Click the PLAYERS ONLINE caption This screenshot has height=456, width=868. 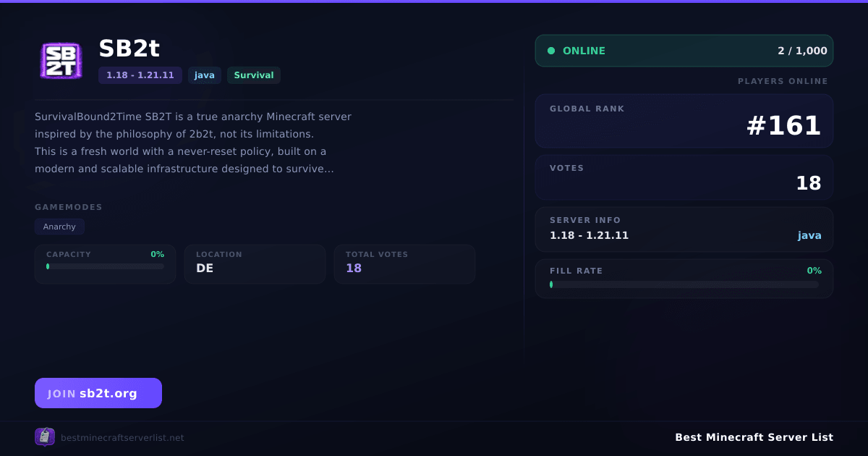(x=783, y=81)
